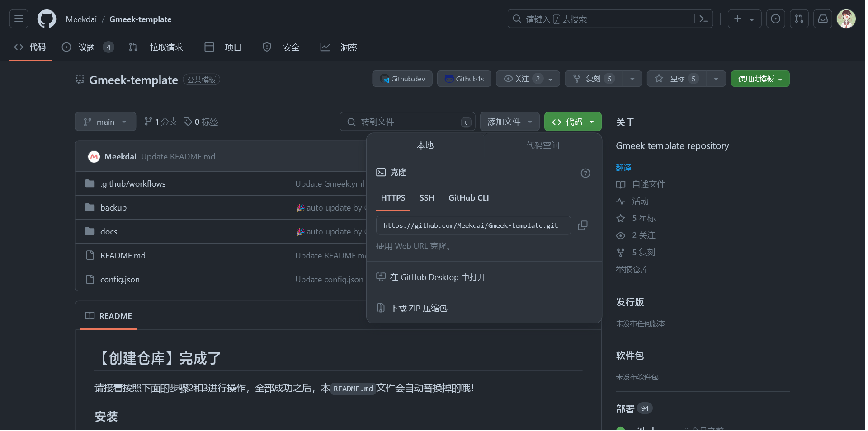The image size is (868, 431).
Task: Expand the main branch selector
Action: coord(105,122)
